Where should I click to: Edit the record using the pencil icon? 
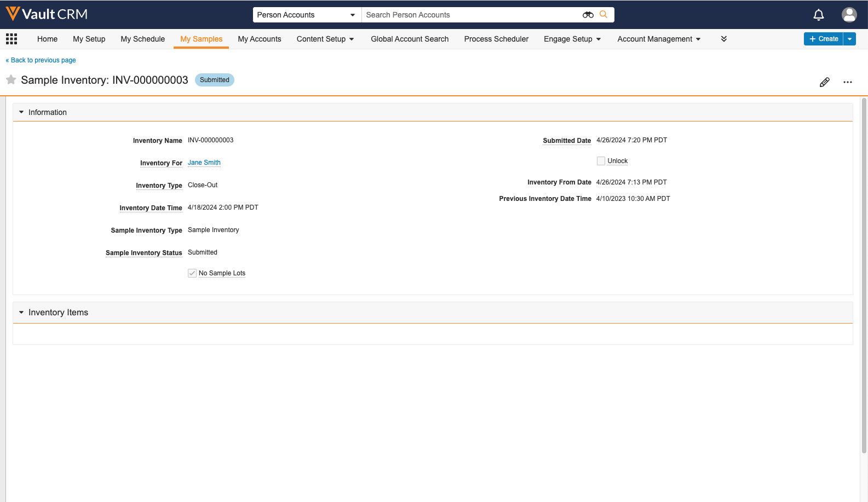tap(824, 82)
